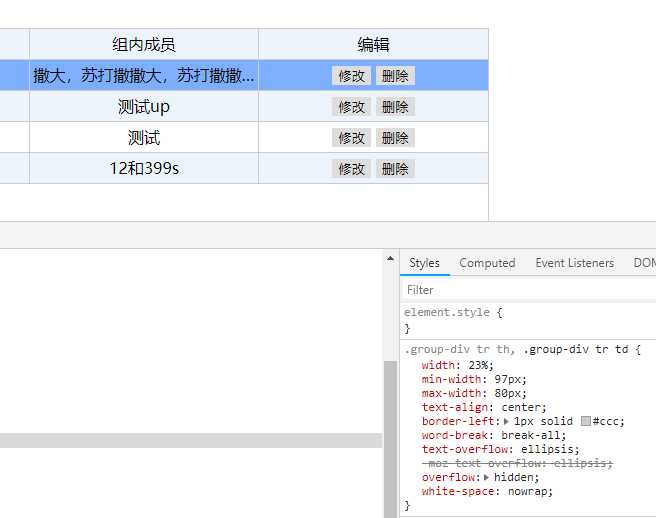
Task: Expand the overflow shorthand triangle
Action: (486, 477)
